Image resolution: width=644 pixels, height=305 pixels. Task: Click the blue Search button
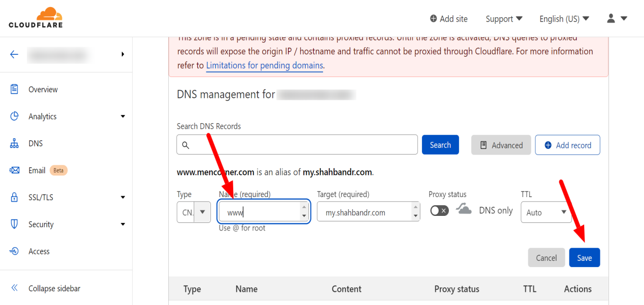click(x=440, y=145)
